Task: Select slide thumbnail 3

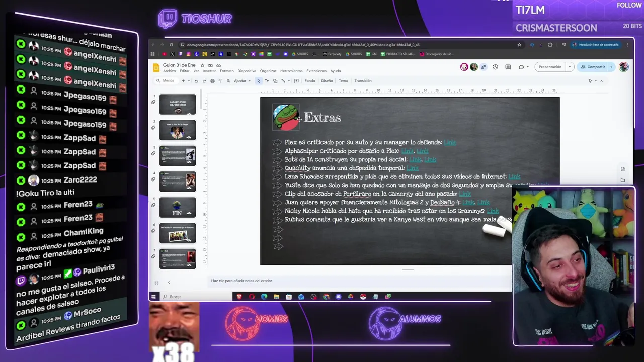Action: 178,155
